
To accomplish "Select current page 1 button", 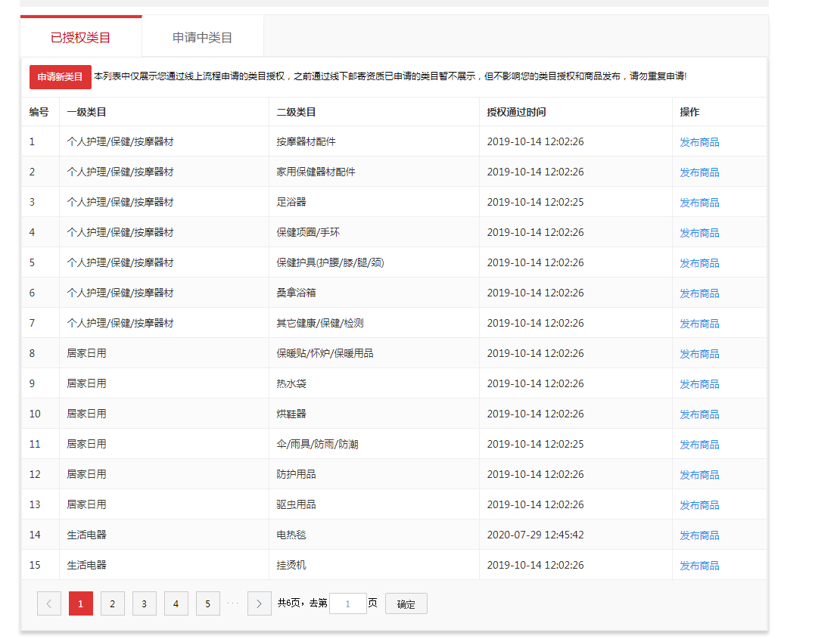I will [81, 603].
